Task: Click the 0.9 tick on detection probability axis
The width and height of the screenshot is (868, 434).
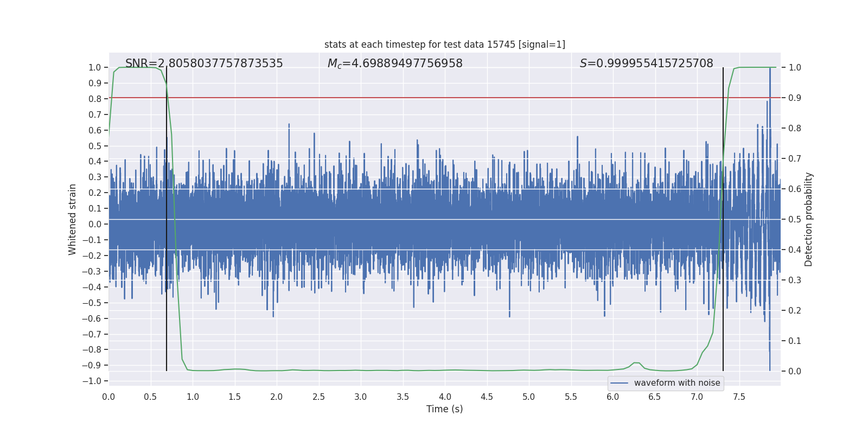Action: (795, 98)
